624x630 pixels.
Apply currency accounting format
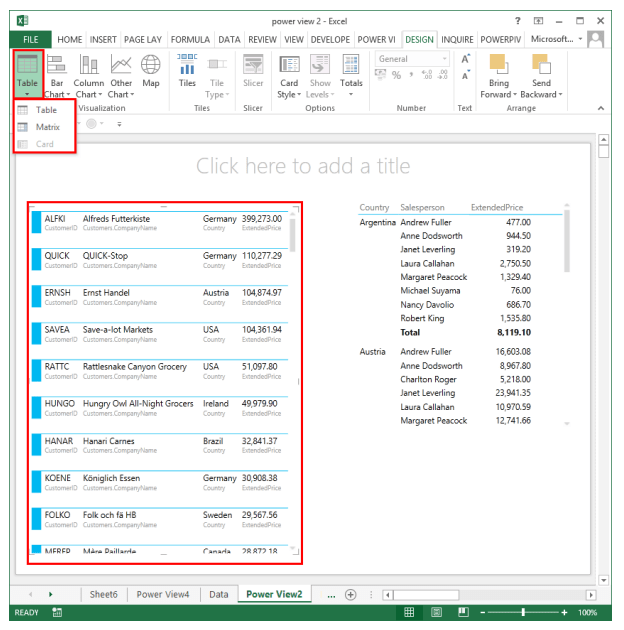point(380,74)
